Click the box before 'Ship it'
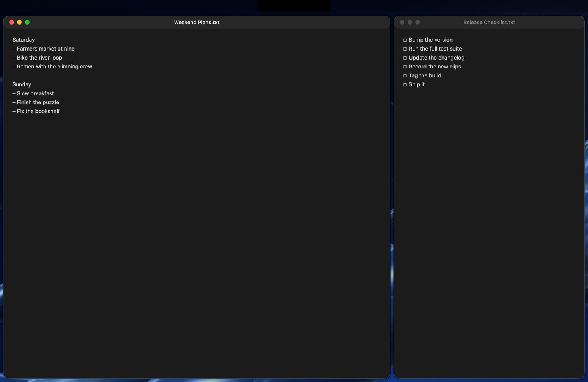The image size is (588, 382). click(x=405, y=85)
